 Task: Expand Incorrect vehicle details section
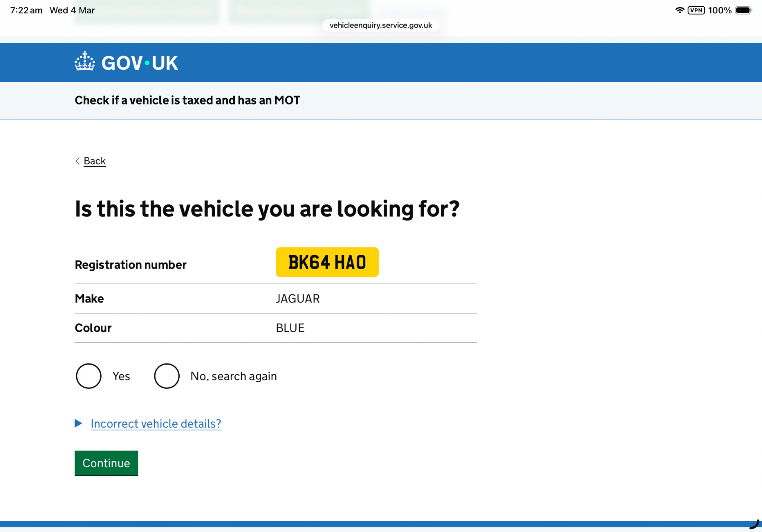pos(156,424)
